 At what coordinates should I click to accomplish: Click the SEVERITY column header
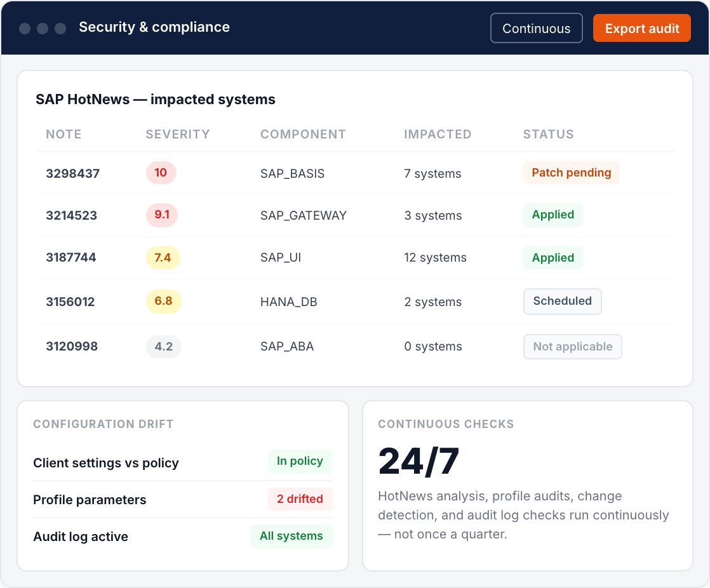[x=178, y=135]
